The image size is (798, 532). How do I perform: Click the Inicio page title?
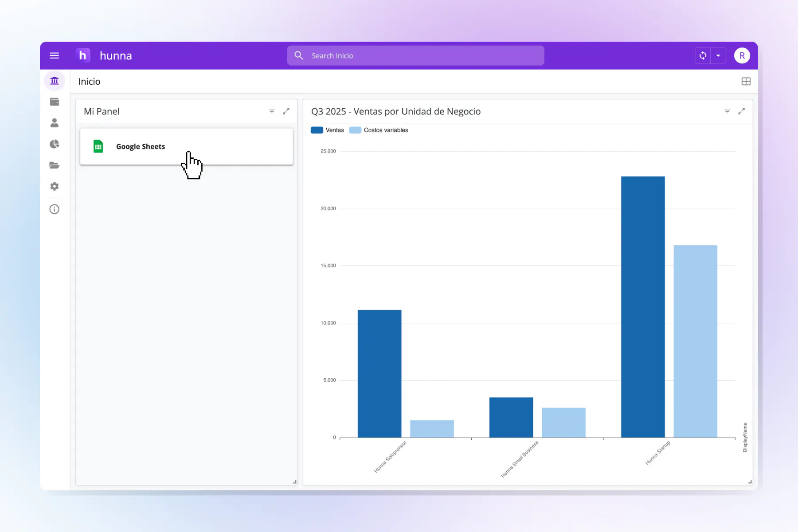[x=89, y=82]
